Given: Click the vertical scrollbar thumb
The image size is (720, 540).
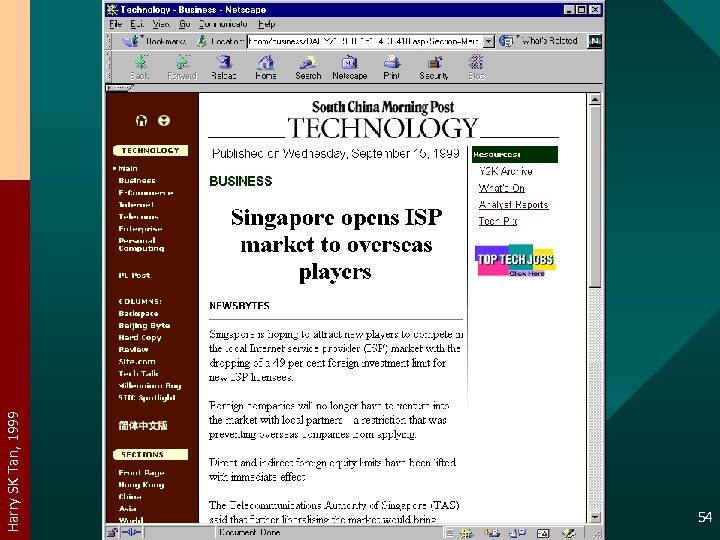Looking at the screenshot, I should pyautogui.click(x=595, y=197).
